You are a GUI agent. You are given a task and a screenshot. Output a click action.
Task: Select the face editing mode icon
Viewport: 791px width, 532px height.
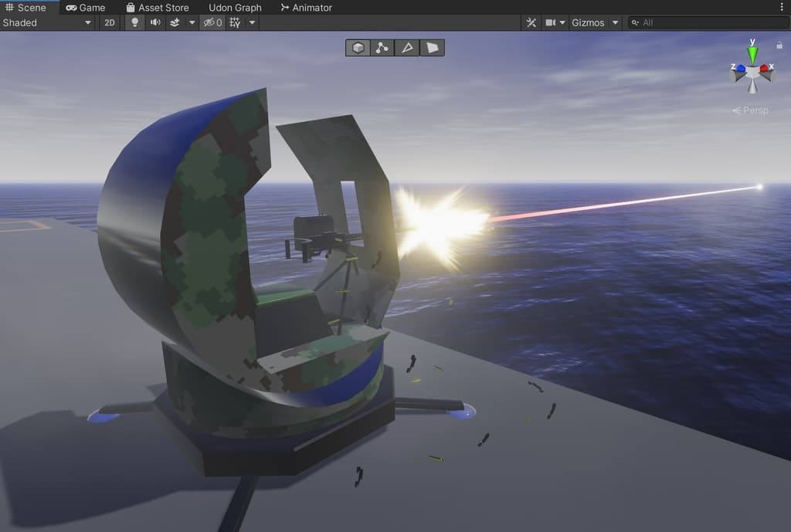pos(432,48)
